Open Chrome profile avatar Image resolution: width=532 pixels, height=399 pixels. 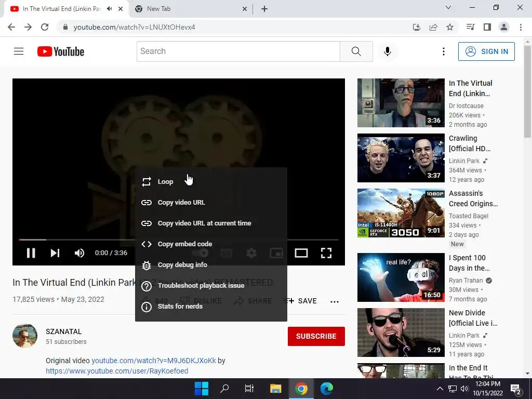click(x=504, y=27)
